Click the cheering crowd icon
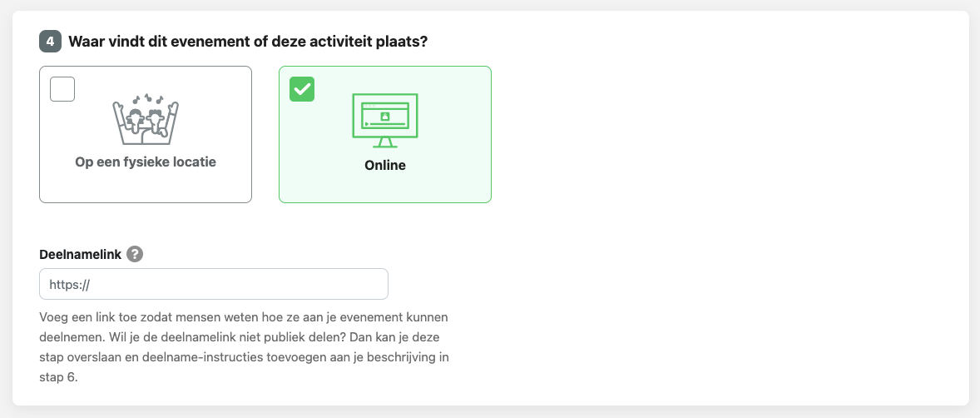 click(x=146, y=121)
